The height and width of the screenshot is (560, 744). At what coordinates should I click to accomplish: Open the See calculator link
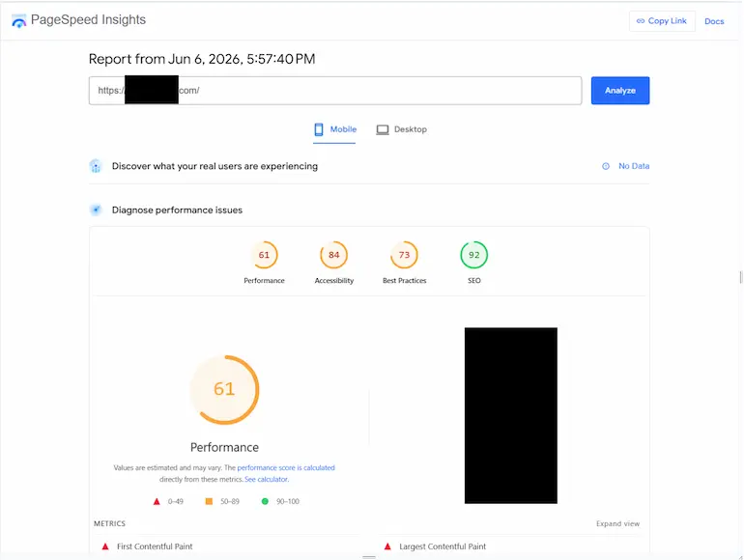(x=266, y=480)
